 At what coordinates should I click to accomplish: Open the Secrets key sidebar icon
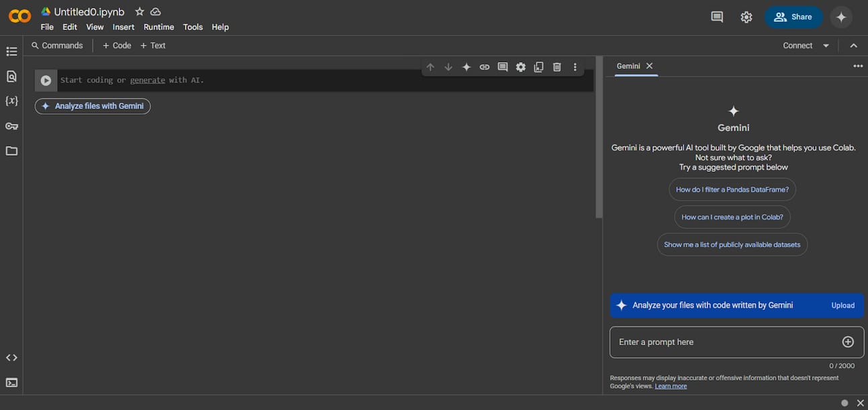11,126
